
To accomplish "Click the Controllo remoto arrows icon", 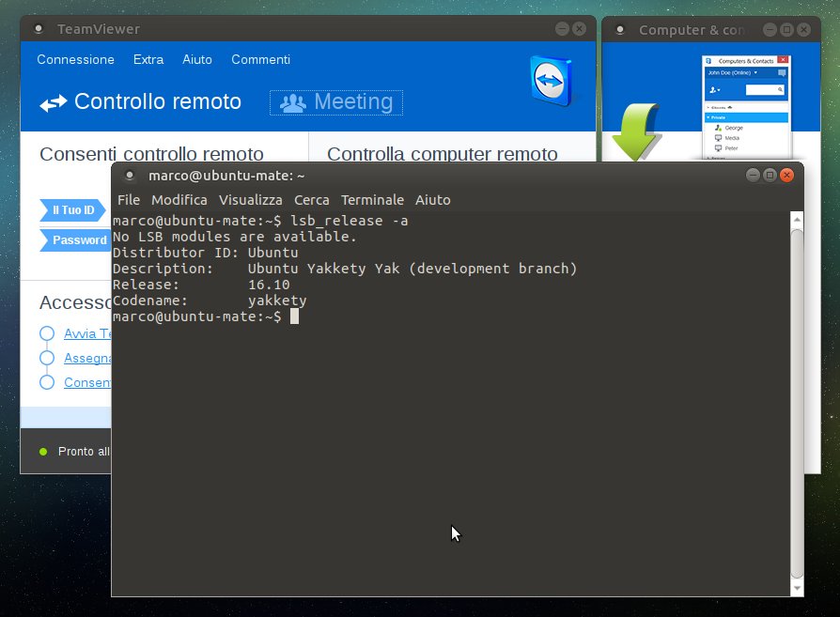I will (x=54, y=103).
